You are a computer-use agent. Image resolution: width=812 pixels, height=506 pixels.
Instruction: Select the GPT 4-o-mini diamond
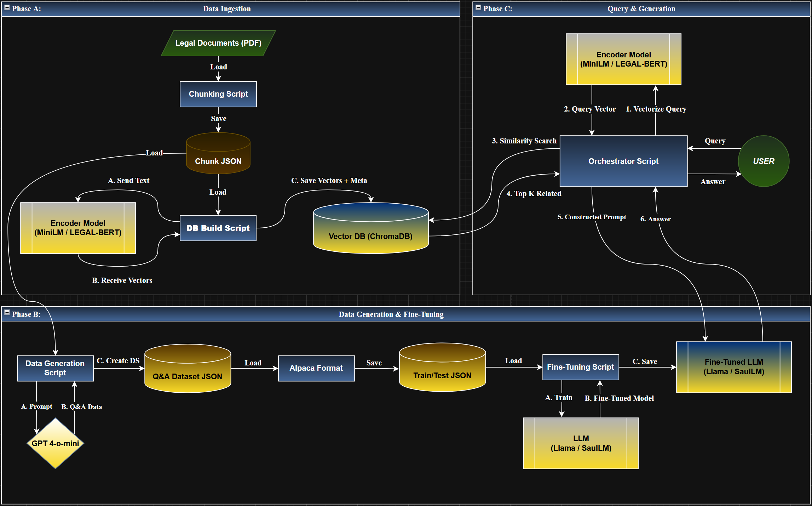coord(55,443)
